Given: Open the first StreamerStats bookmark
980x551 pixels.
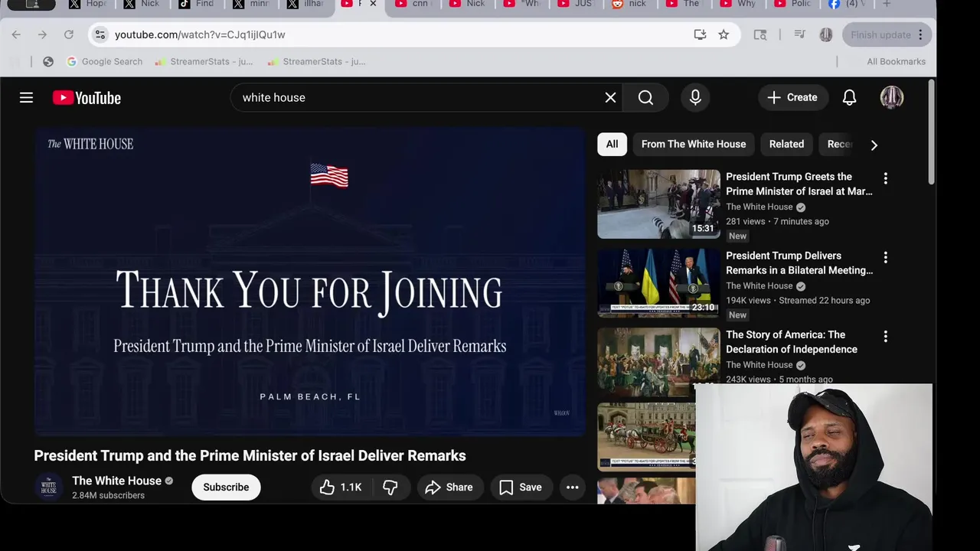Looking at the screenshot, I should pos(204,61).
